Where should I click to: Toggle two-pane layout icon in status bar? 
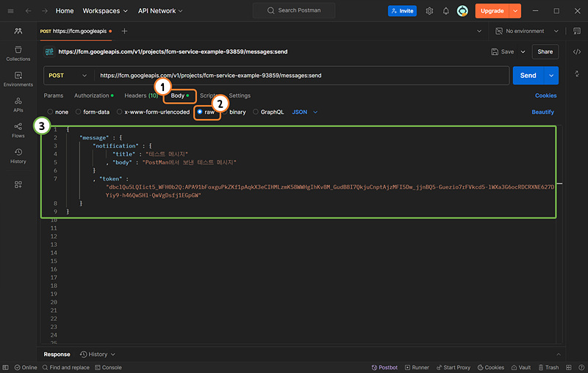(x=569, y=367)
